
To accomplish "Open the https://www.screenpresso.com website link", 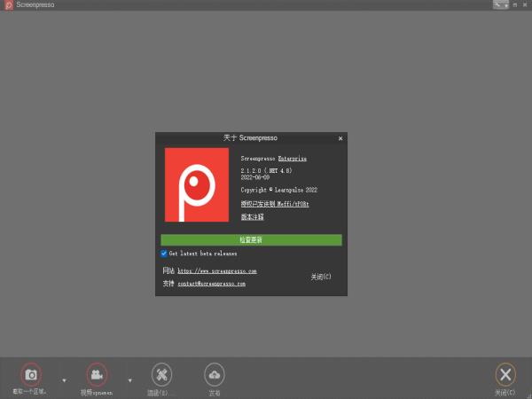I will tap(217, 271).
